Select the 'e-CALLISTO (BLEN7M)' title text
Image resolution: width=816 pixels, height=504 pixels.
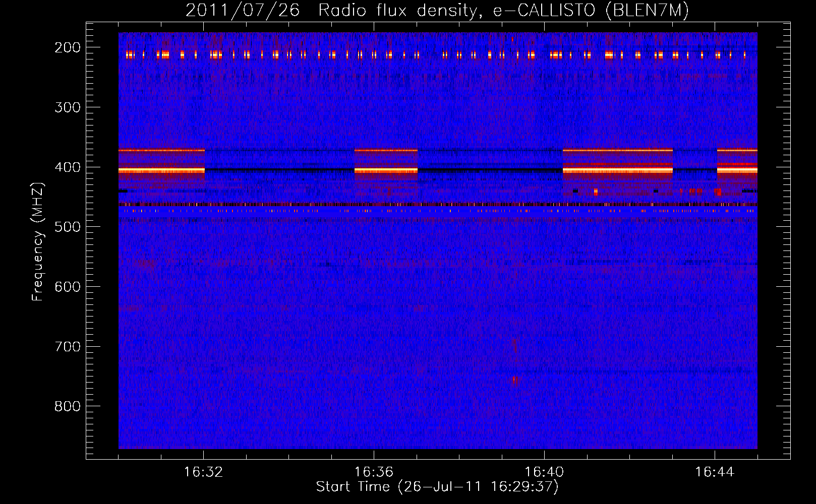(x=591, y=11)
